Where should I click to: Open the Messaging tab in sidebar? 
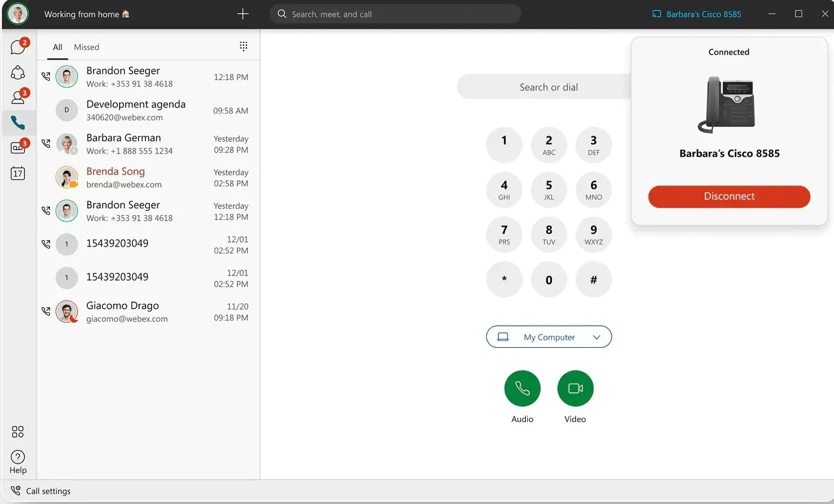18,47
